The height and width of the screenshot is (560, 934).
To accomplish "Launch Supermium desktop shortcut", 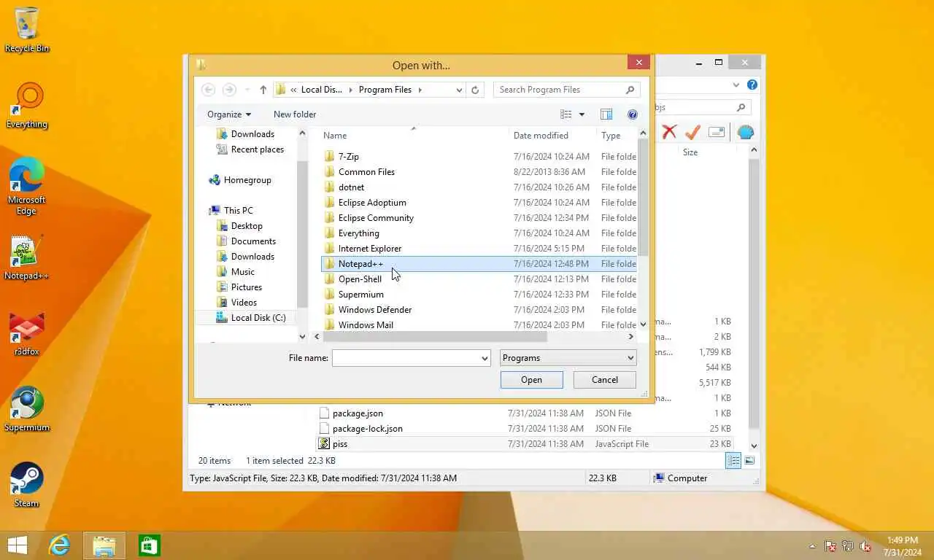I will 27,410.
